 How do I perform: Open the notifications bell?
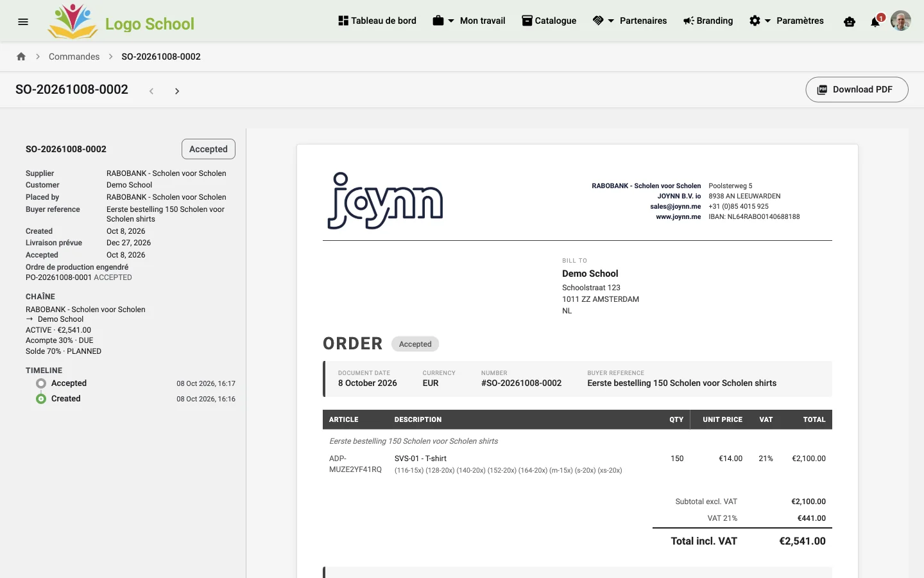pos(875,22)
